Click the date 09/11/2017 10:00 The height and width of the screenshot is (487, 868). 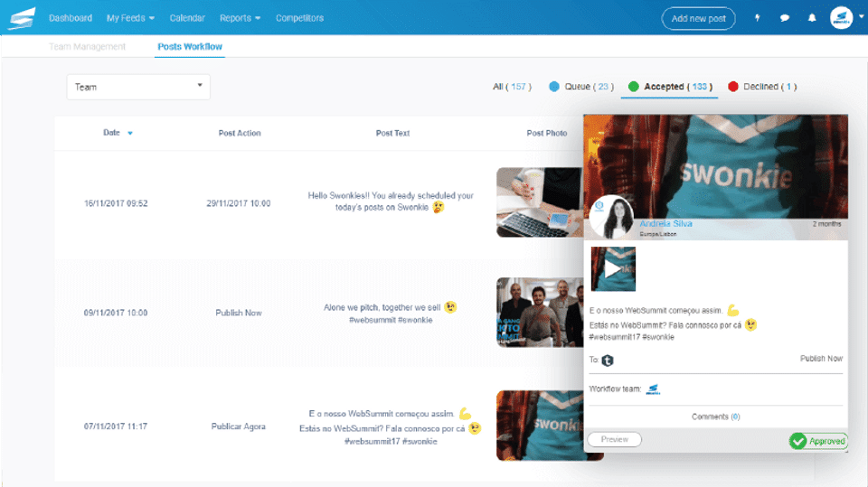pyautogui.click(x=116, y=313)
